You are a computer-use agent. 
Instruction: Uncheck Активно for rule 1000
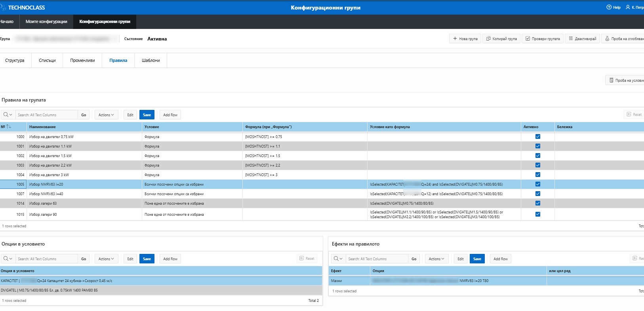point(537,136)
